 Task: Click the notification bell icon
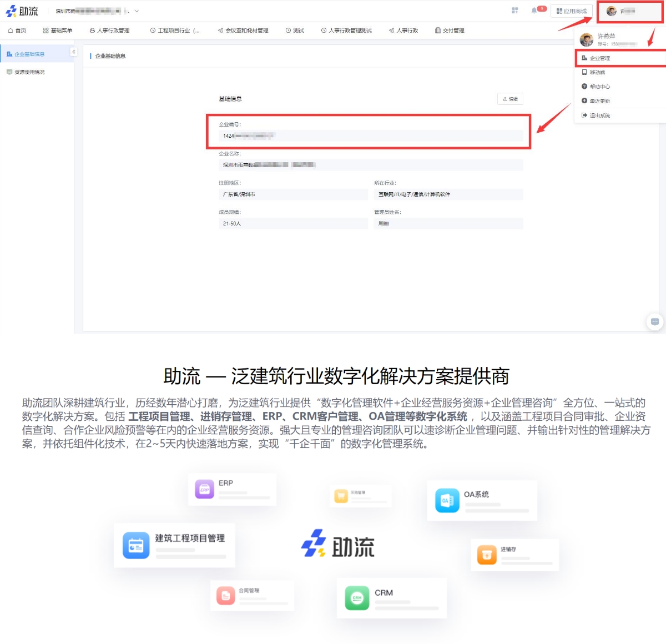(x=534, y=11)
